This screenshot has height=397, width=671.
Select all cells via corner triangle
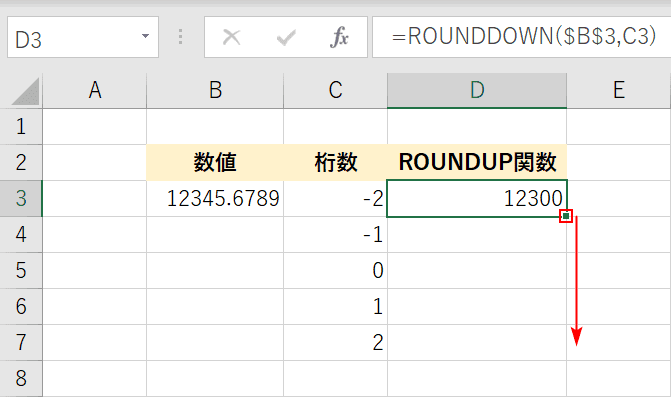pos(25,92)
